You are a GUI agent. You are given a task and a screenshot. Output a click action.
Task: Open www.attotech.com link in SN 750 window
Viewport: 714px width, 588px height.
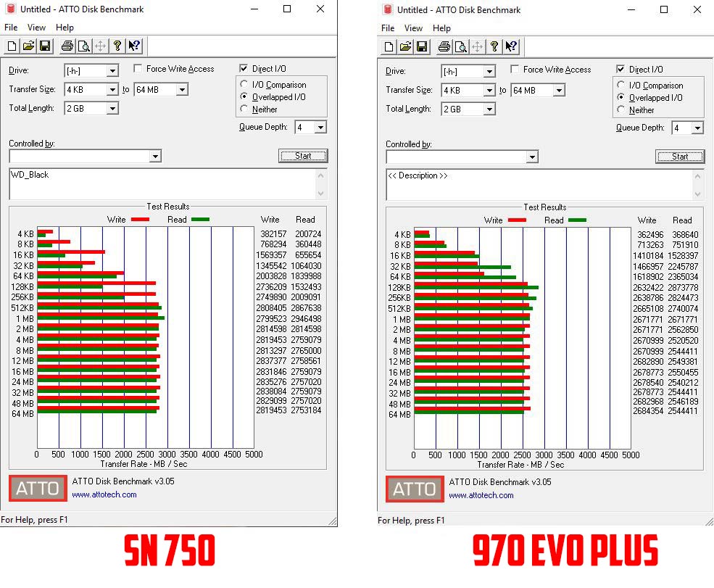click(104, 494)
